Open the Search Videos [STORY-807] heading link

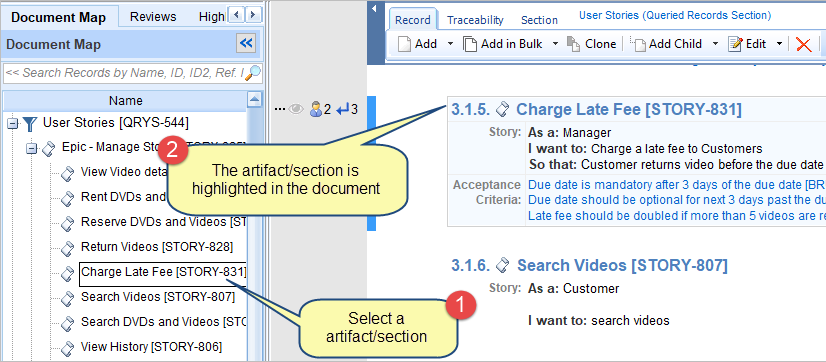pyautogui.click(x=622, y=265)
